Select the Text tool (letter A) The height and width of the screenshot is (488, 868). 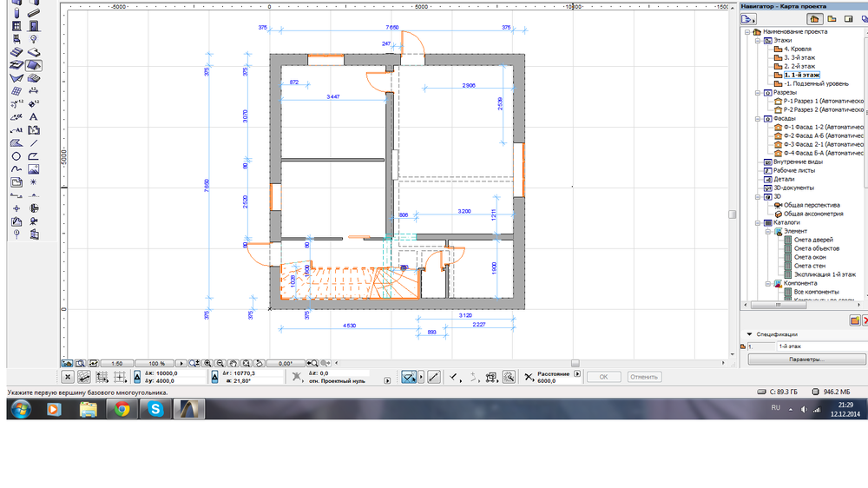[34, 116]
